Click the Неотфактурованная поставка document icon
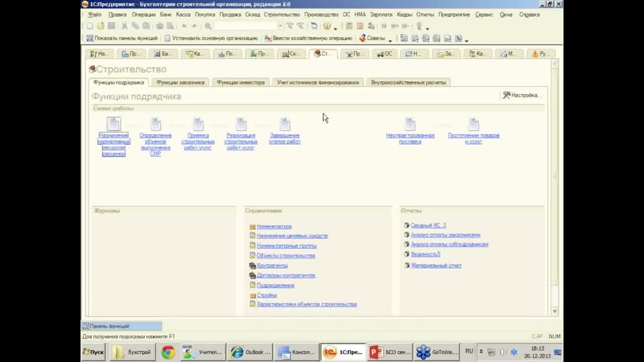This screenshot has width=644, height=362. 410,124
